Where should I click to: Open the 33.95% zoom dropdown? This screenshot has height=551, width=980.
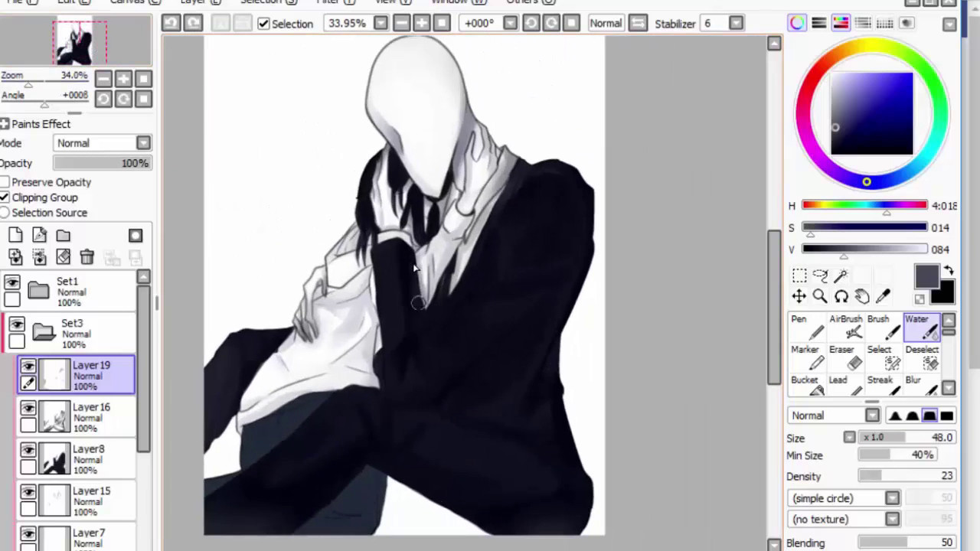click(x=381, y=24)
